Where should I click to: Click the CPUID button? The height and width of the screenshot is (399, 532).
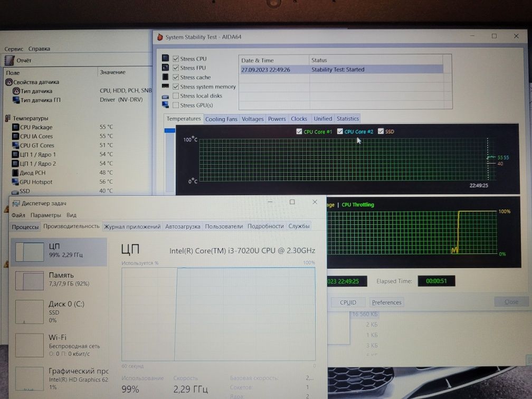coord(348,302)
